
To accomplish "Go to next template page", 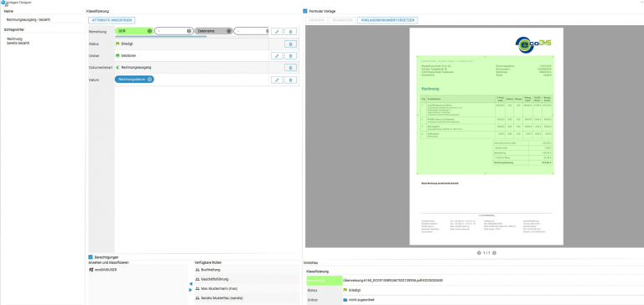I will click(x=494, y=253).
